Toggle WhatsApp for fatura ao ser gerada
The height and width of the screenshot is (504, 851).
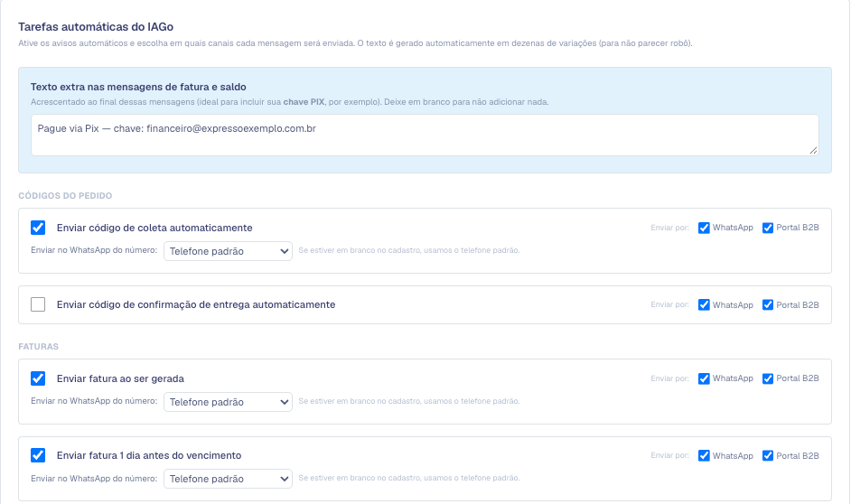tap(704, 378)
